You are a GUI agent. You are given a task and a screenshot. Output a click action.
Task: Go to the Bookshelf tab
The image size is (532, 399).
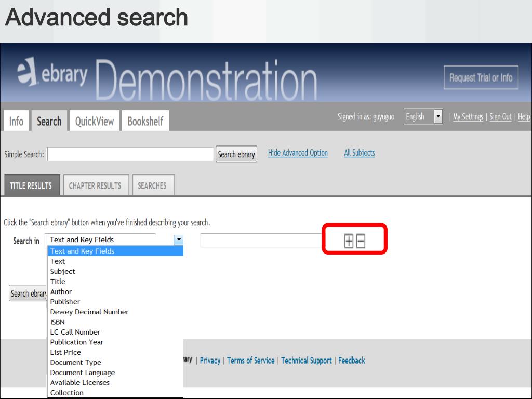click(145, 121)
